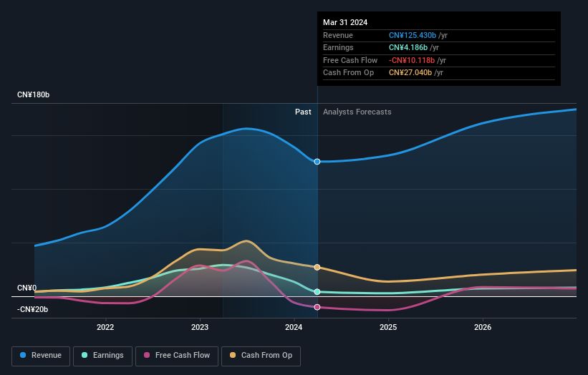Click the Free Cash Flow label in tooltip
The height and width of the screenshot is (375, 588).
tap(350, 60)
